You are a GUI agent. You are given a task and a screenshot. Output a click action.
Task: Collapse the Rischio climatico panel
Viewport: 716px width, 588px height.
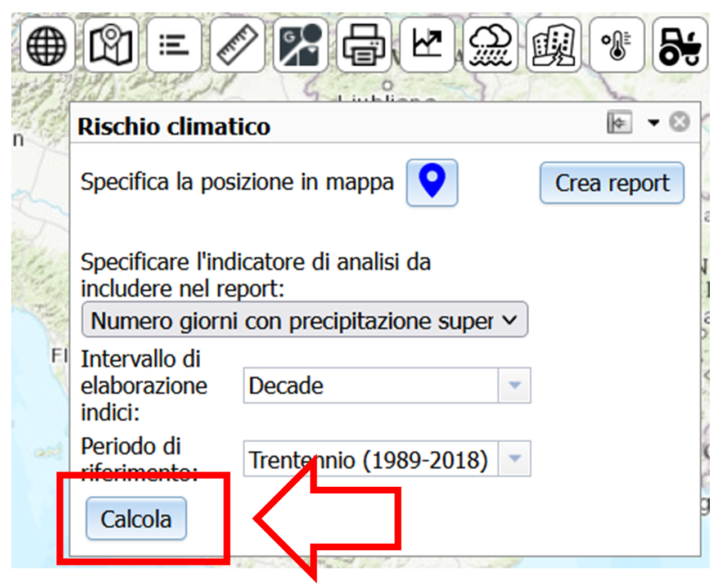pos(619,122)
